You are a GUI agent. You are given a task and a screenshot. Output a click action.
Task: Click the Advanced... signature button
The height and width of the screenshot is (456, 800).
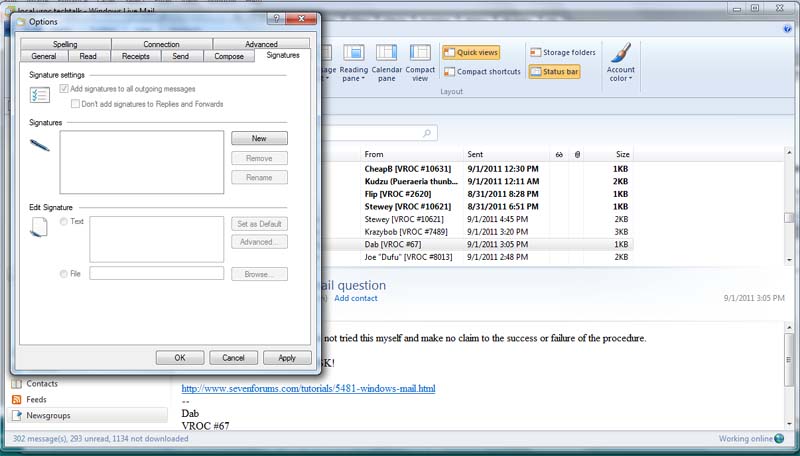coord(259,242)
